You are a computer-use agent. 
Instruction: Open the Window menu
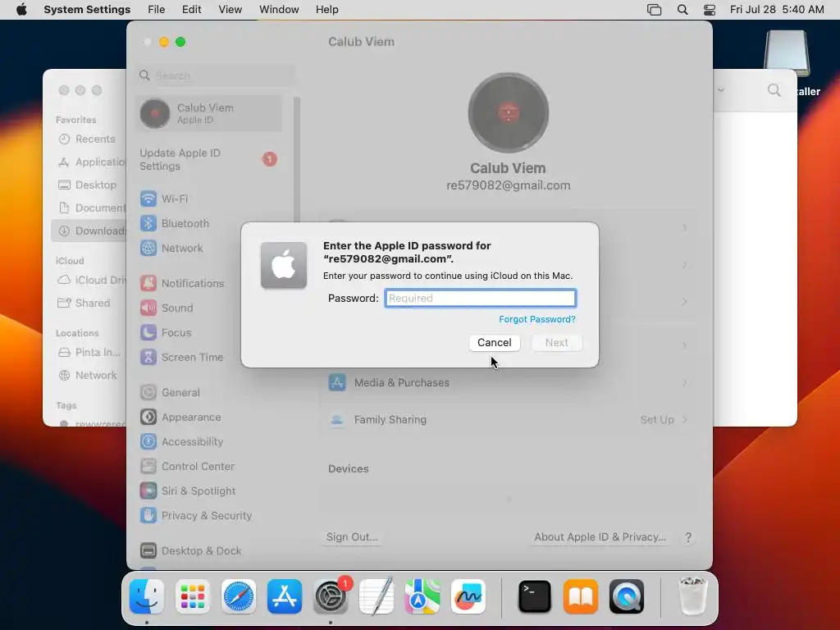[279, 10]
